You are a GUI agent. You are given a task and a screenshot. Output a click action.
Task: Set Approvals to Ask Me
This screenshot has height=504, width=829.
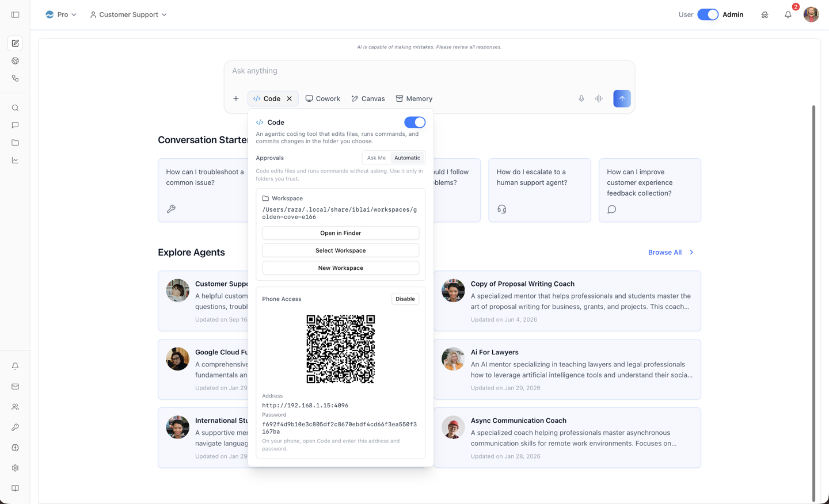coord(377,158)
